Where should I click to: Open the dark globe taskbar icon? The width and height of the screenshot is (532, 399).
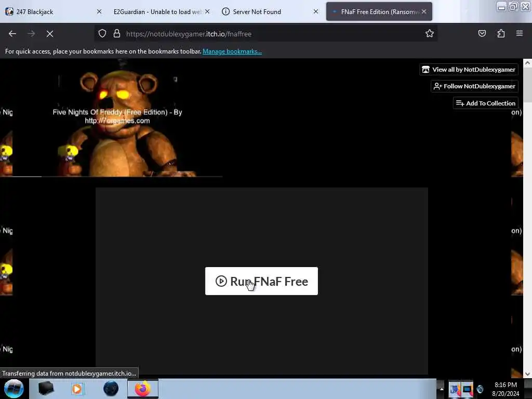111,389
